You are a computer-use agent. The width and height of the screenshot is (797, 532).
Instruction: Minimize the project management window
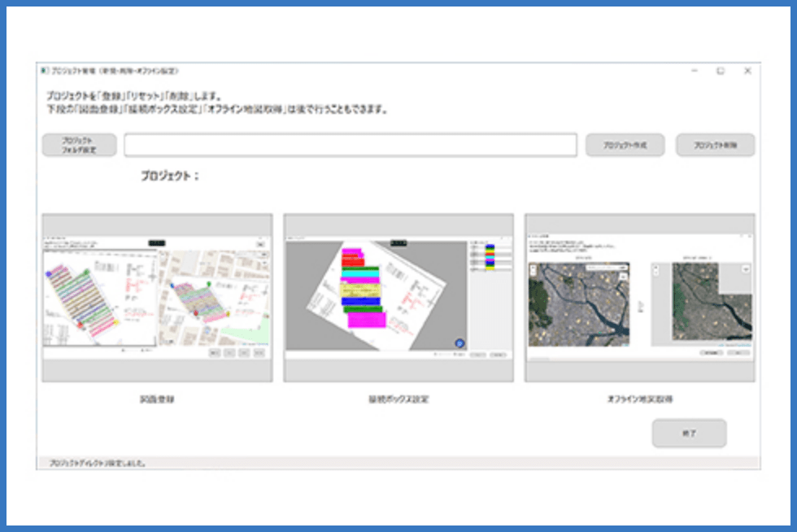(x=694, y=72)
